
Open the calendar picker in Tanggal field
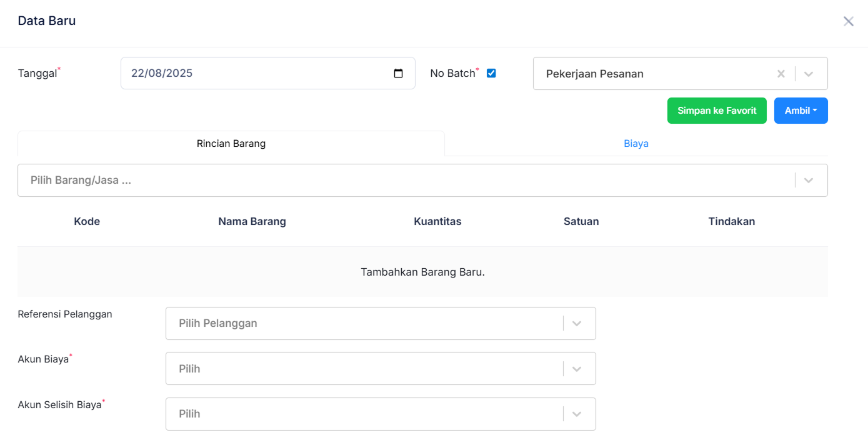pyautogui.click(x=398, y=73)
